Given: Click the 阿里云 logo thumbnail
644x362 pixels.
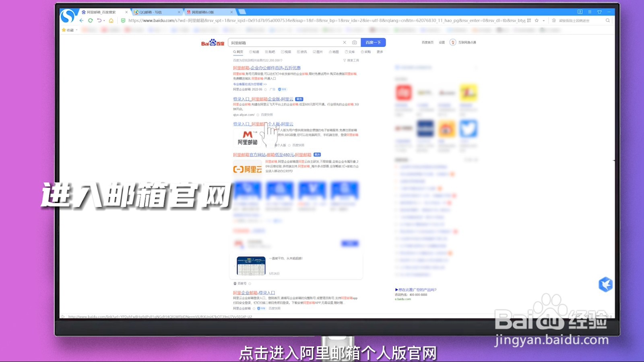Looking at the screenshot, I should pyautogui.click(x=248, y=169).
